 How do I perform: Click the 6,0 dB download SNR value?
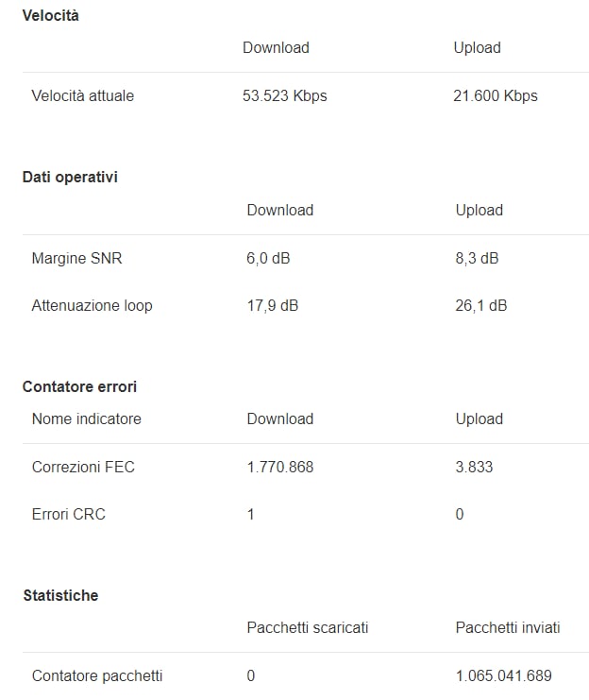pos(268,258)
